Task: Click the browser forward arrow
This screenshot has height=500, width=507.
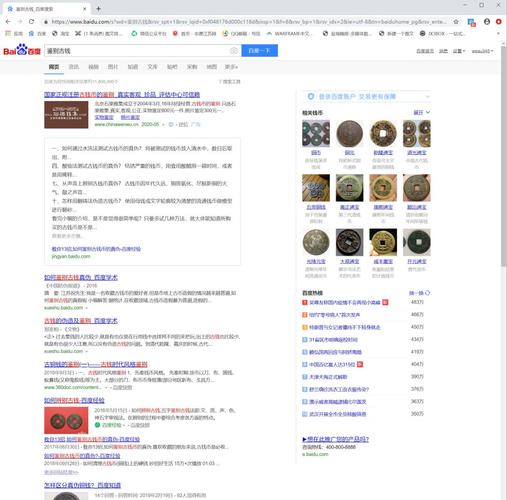Action: pos(20,22)
